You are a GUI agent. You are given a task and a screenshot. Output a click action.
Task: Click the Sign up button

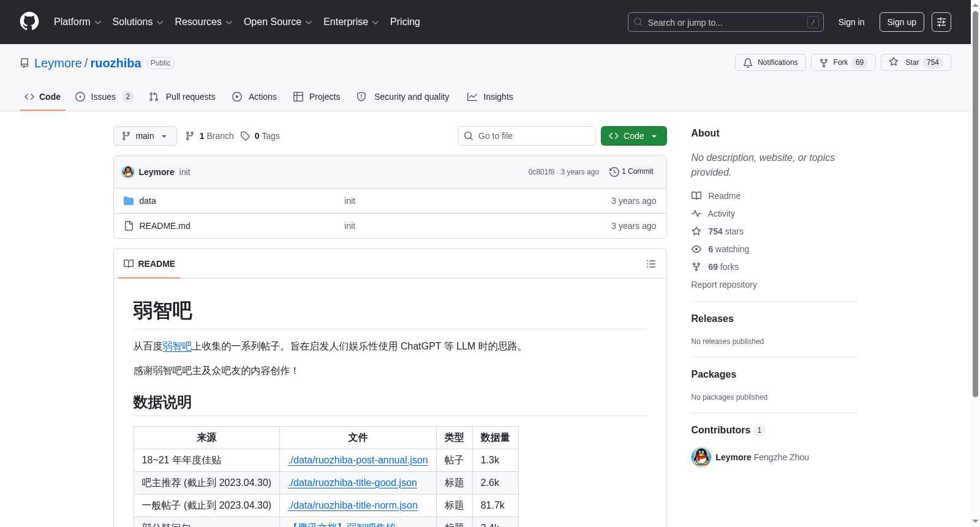[x=902, y=22]
